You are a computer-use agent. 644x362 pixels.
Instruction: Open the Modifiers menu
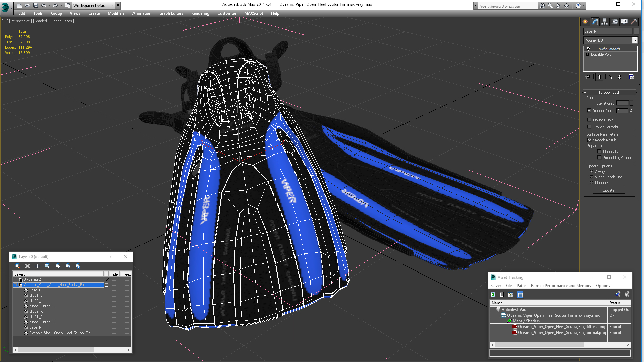tap(116, 13)
